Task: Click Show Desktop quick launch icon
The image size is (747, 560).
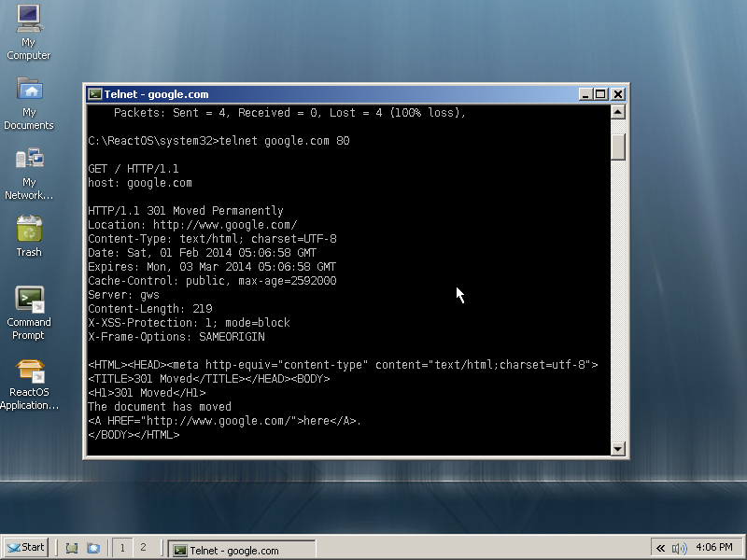Action: pos(72,549)
